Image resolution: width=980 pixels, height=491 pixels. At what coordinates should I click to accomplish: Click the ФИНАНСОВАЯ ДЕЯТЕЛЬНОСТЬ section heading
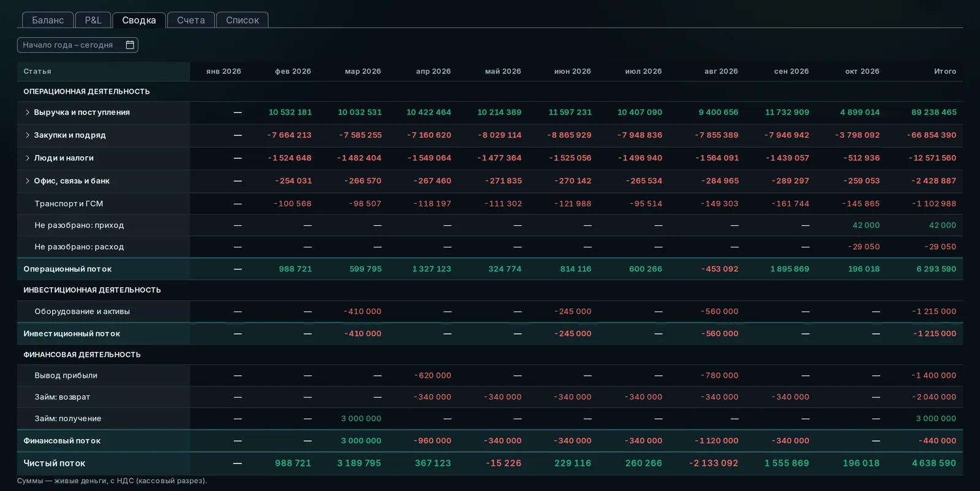click(x=82, y=354)
